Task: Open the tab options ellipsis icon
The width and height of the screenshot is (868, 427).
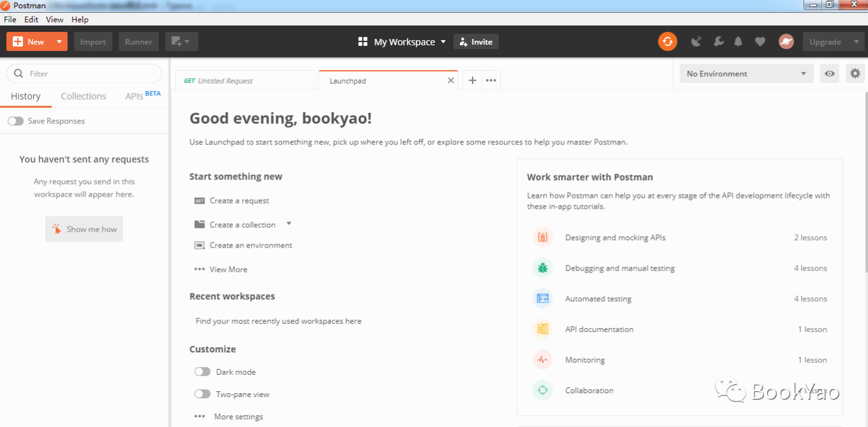Action: (x=491, y=80)
